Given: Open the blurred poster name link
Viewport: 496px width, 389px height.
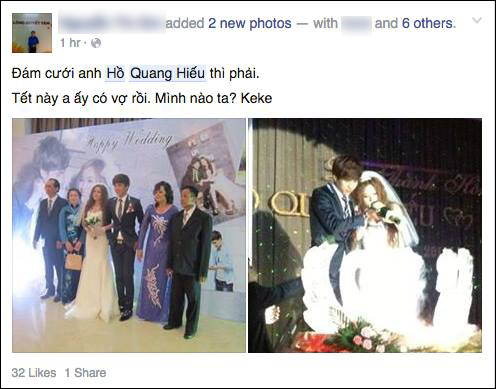Looking at the screenshot, I should click(112, 23).
